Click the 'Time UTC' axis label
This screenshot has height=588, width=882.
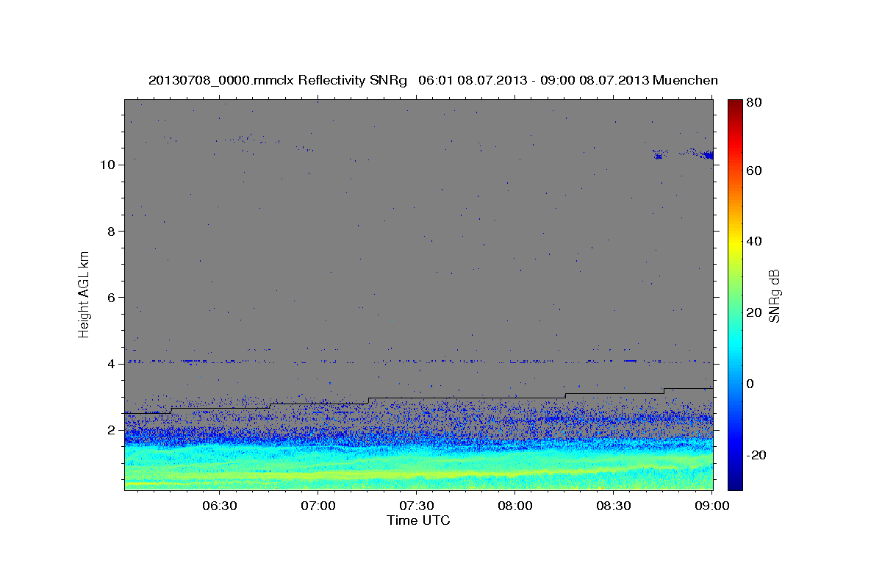point(418,520)
